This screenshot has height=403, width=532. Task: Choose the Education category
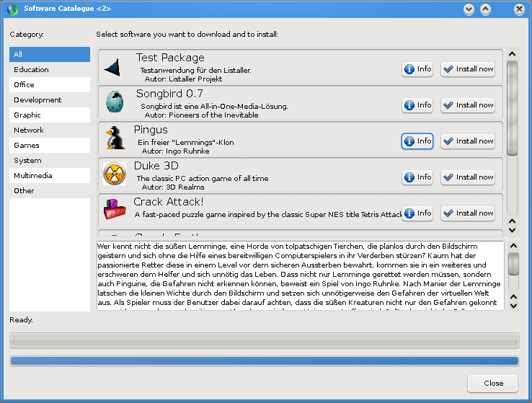pyautogui.click(x=50, y=70)
